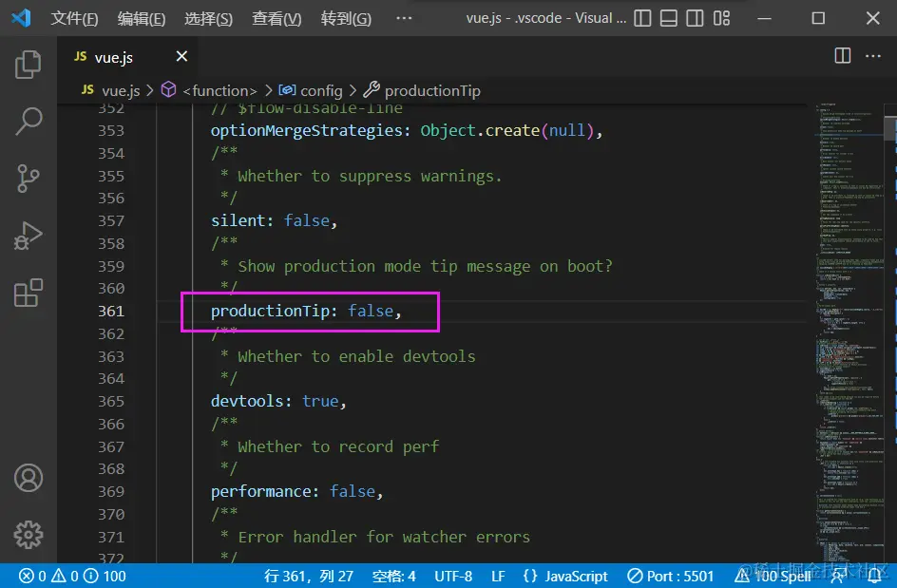Click comment 'Whether to record perf'
Screen dimensions: 897x588
[x=338, y=446]
